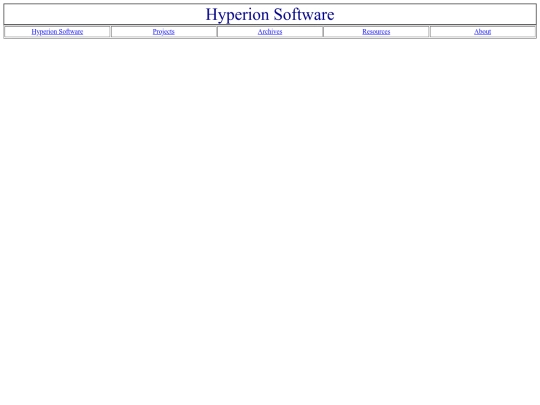540x405 pixels.
Task: Open the Archives link
Action: click(270, 32)
